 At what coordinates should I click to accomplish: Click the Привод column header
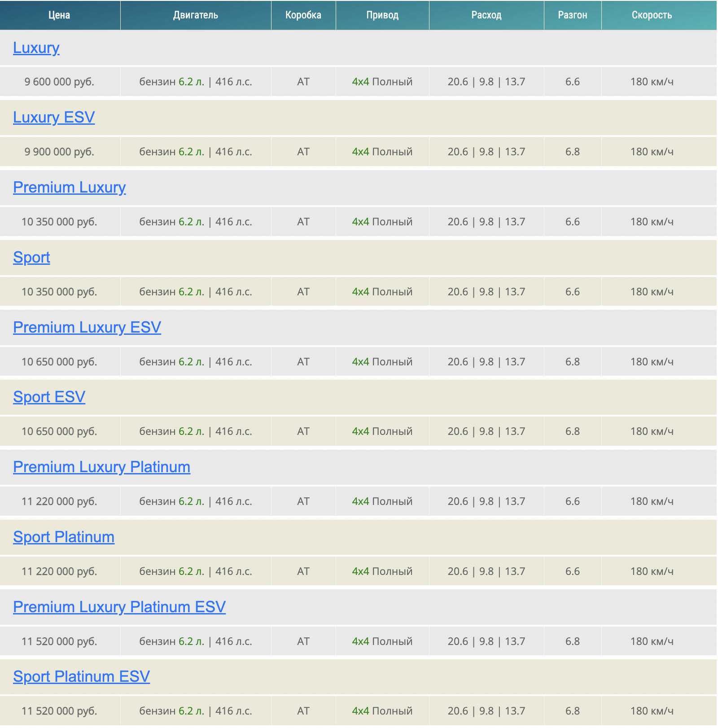(x=382, y=15)
